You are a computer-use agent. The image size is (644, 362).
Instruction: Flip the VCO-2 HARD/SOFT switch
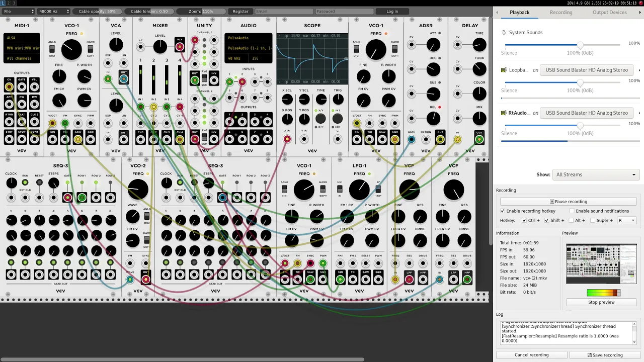click(147, 240)
